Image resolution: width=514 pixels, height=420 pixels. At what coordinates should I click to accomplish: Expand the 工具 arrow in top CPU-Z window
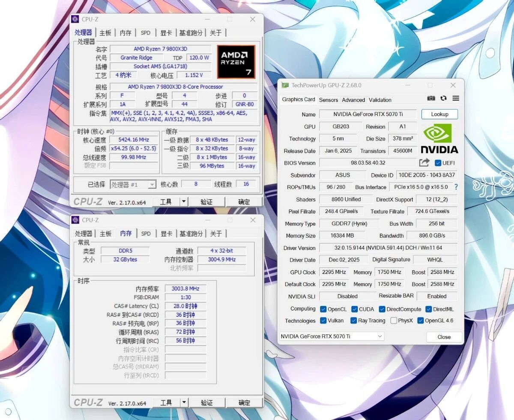click(184, 201)
